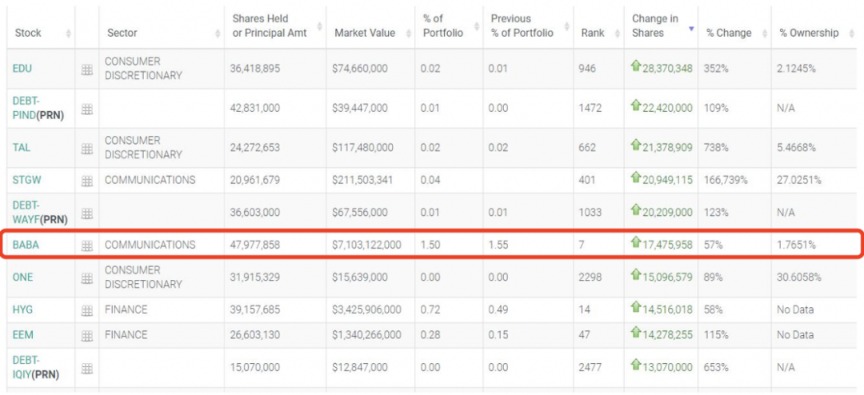Sort by % Ownership column
This screenshot has width=864, height=395.
808,33
